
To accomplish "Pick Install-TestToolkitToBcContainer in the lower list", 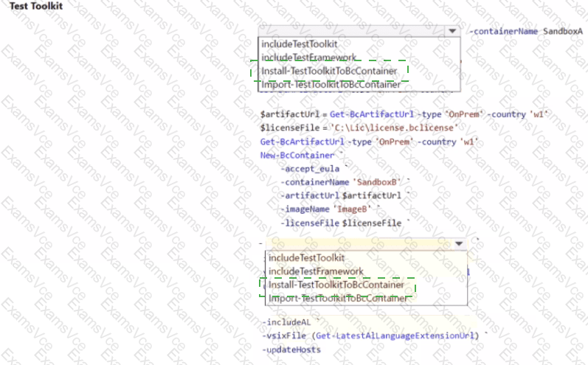I will pos(336,285).
